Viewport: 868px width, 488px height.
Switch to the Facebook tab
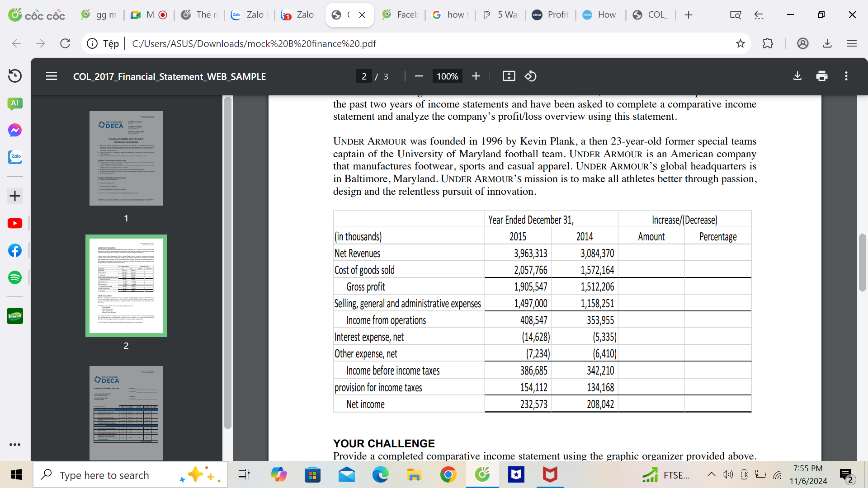coord(400,15)
